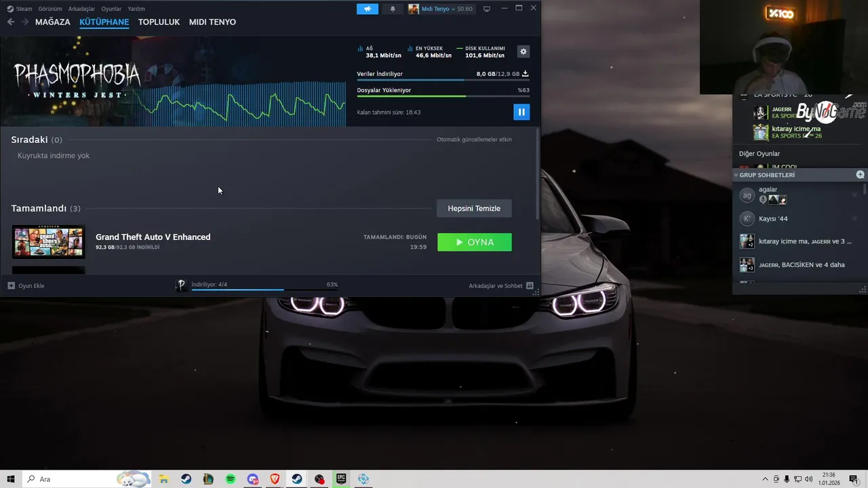
Task: Click Otomatik güncellemeler etkin text
Action: (474, 140)
